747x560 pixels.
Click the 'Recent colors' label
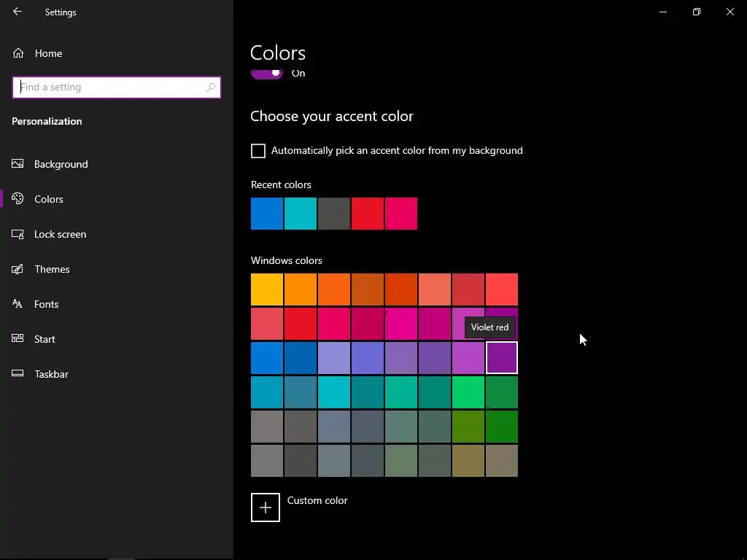tap(281, 184)
